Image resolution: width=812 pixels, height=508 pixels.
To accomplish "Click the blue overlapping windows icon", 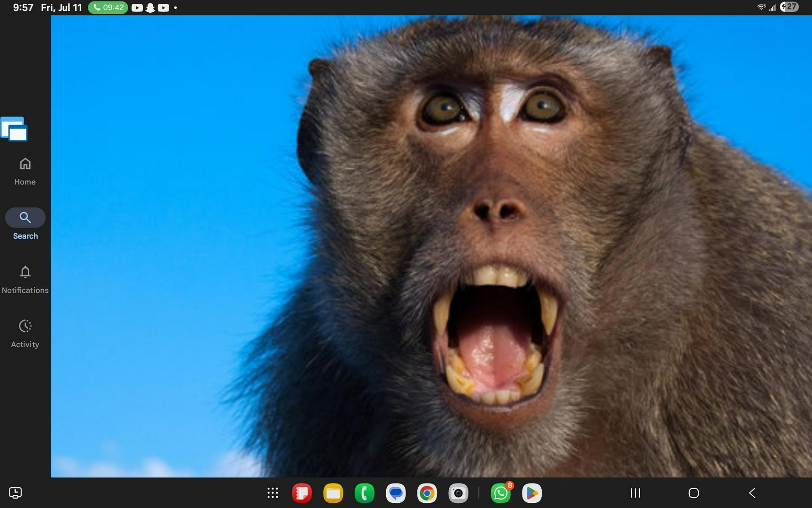I will coord(14,129).
